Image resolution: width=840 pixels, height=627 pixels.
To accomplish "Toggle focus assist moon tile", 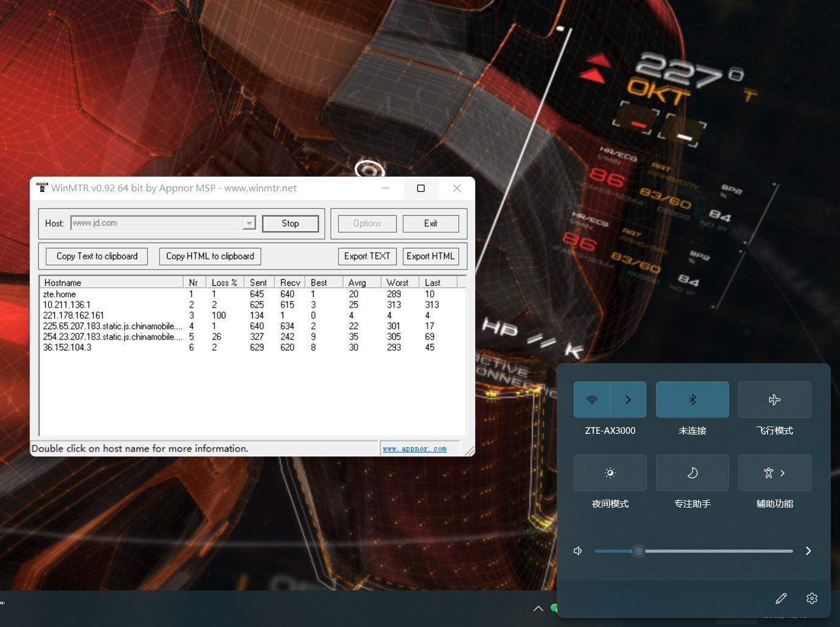I will tap(692, 473).
